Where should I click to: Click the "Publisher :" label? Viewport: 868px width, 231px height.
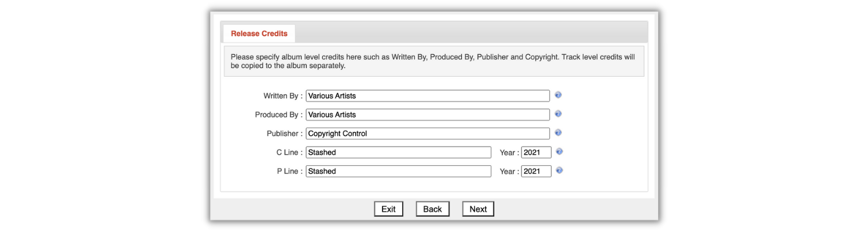(x=285, y=133)
